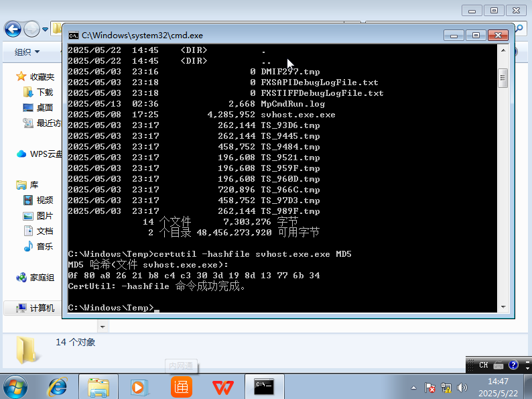This screenshot has width=532, height=399.
Task: Click the MD5 hash value line
Action: coord(194,276)
